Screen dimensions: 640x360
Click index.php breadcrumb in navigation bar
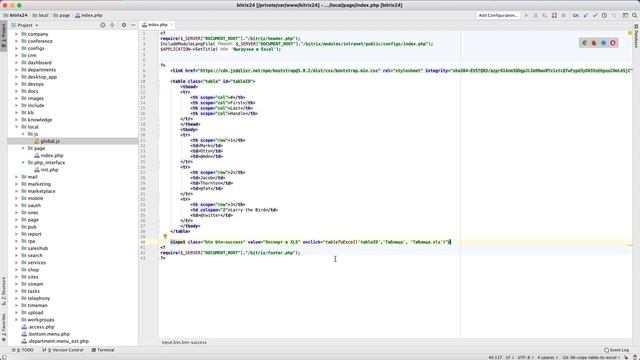(89, 15)
